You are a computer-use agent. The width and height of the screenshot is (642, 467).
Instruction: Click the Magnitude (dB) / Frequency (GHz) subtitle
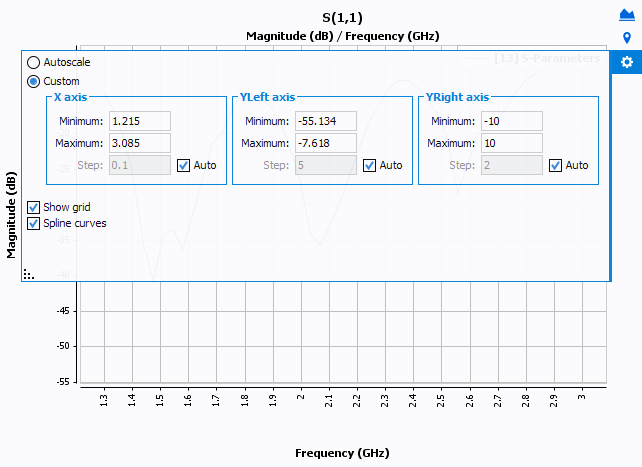tap(343, 36)
